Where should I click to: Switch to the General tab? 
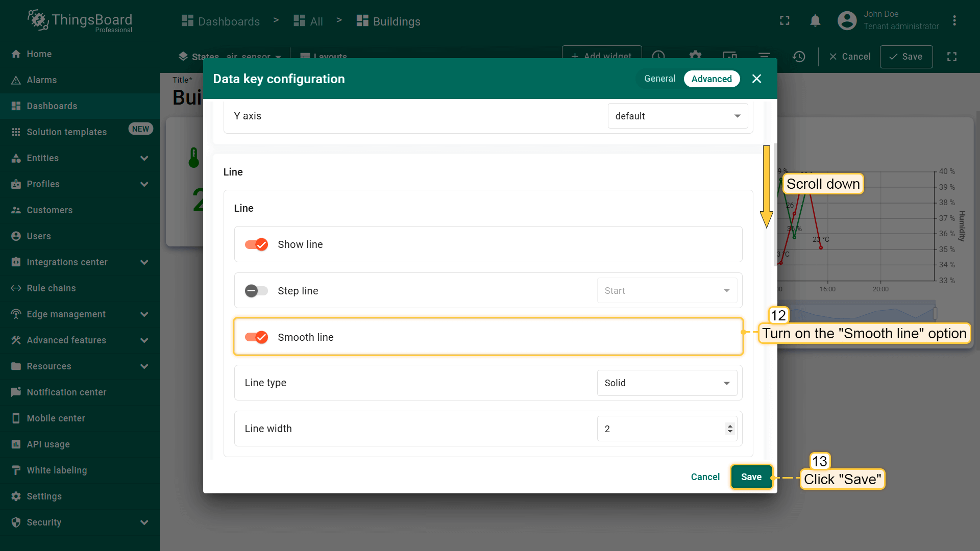(x=659, y=79)
